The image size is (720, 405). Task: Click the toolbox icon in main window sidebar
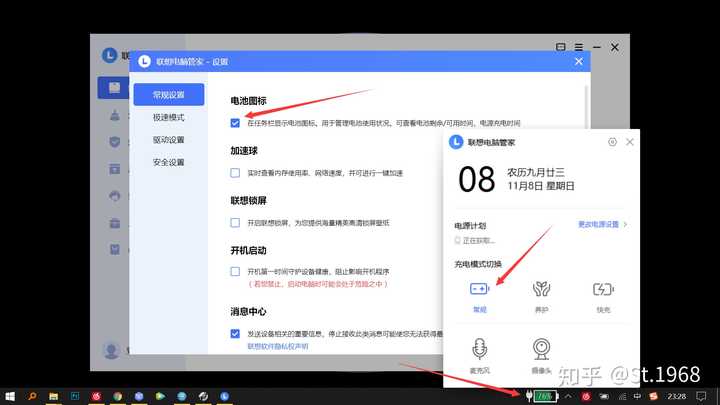click(115, 223)
